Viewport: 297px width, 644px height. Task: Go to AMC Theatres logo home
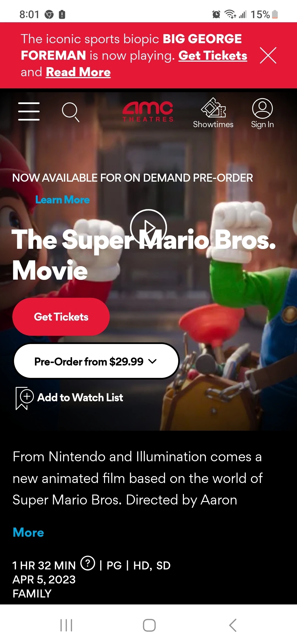148,111
